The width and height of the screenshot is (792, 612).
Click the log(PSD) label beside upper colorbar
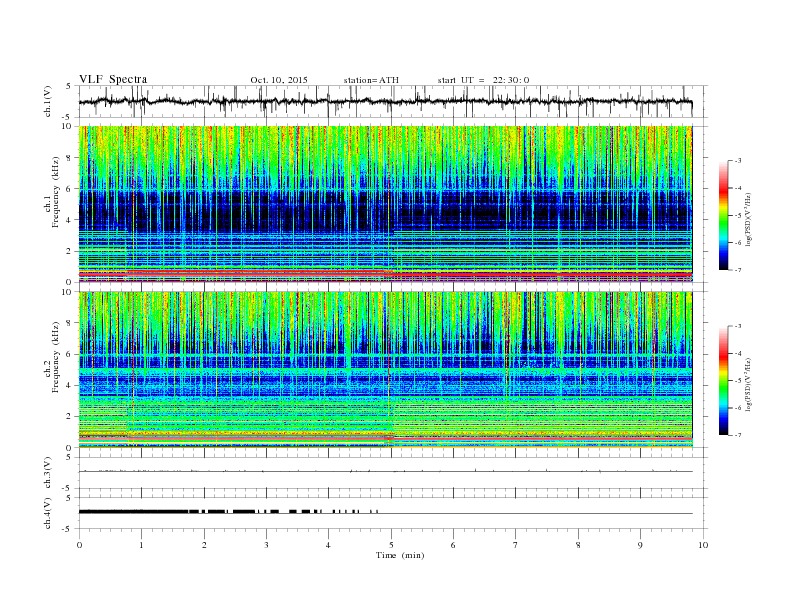click(x=749, y=219)
